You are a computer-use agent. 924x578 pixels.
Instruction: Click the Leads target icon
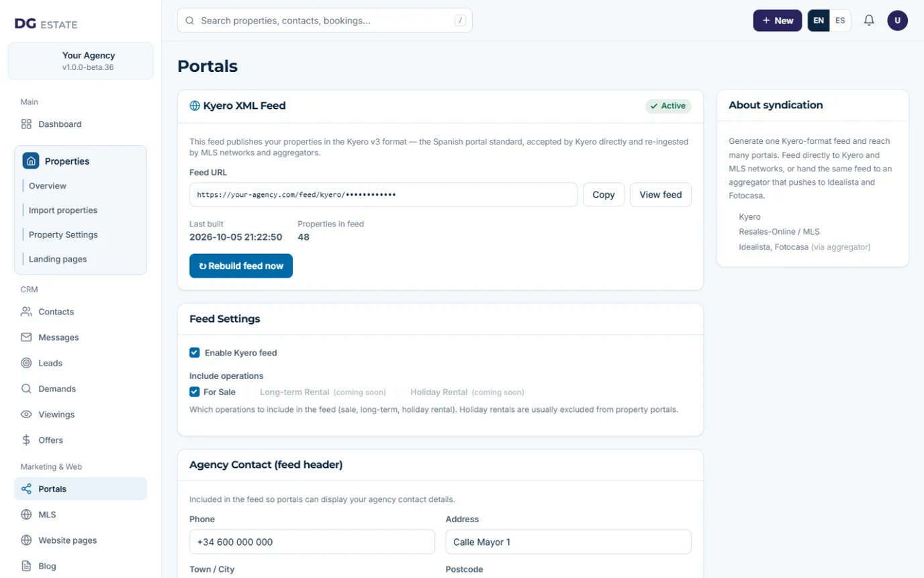(26, 363)
